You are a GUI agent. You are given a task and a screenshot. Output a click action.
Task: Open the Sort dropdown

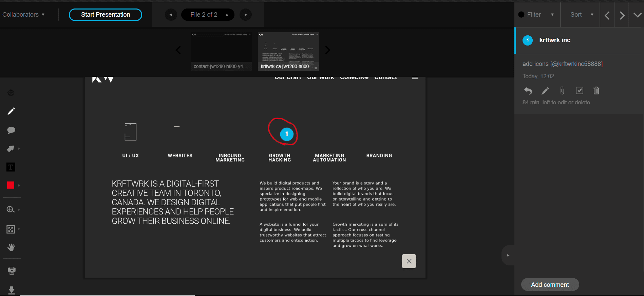[582, 15]
